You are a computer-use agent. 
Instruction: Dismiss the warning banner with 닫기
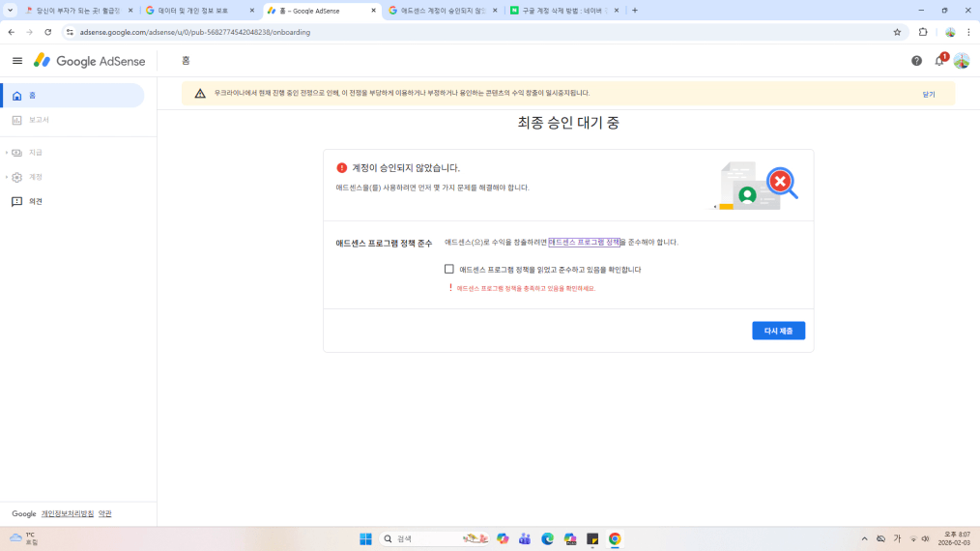[929, 95]
